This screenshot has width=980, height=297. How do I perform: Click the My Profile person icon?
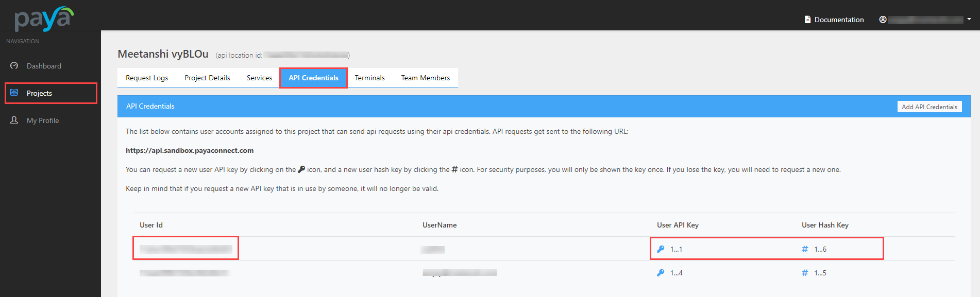(14, 120)
